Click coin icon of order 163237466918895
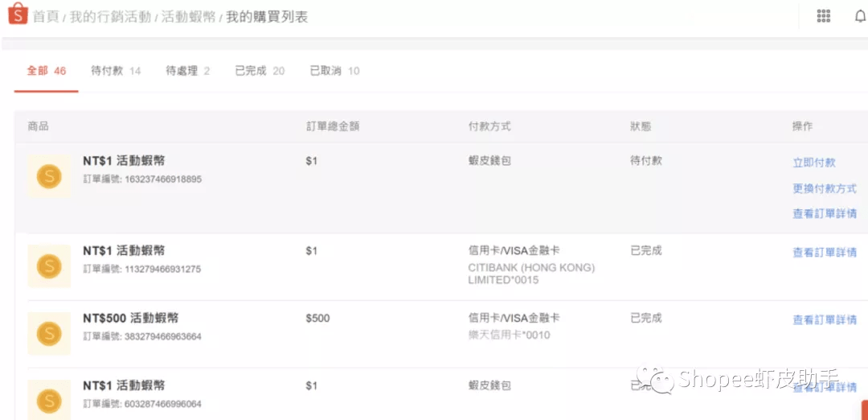868x420 pixels. (49, 177)
